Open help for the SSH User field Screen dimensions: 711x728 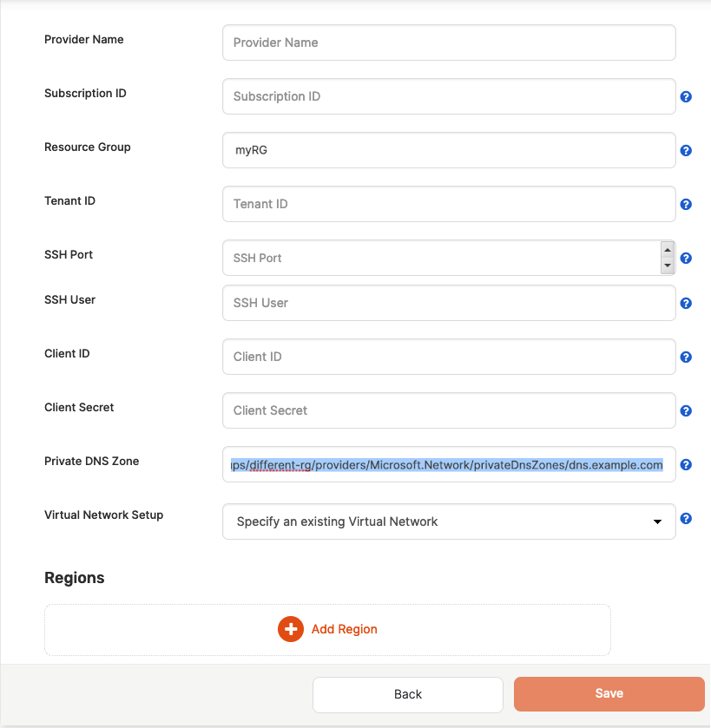tap(686, 303)
